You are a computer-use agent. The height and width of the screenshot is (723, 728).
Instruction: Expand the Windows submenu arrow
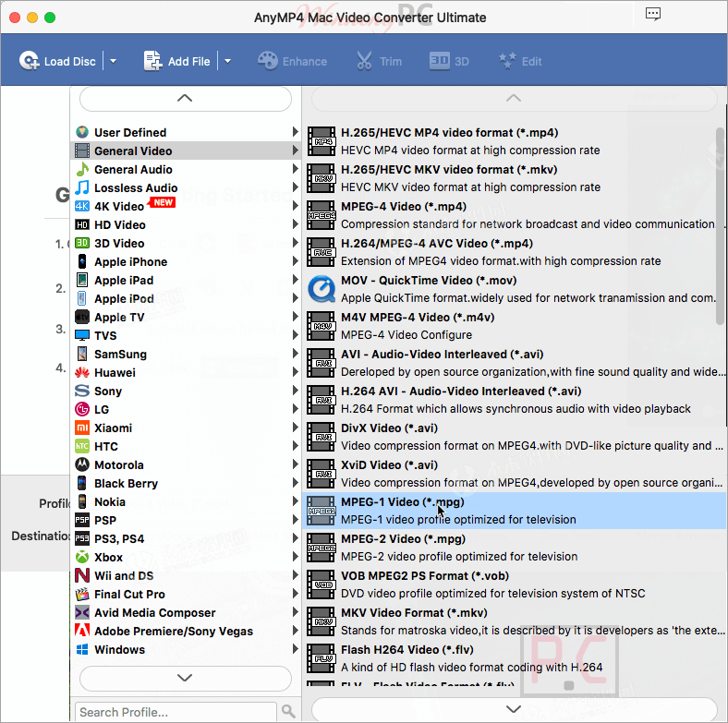[x=295, y=649]
